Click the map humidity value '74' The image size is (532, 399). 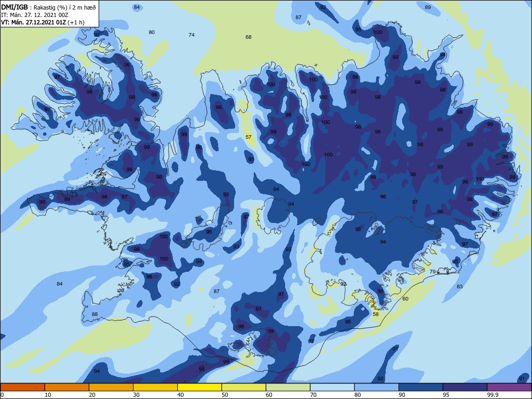pos(192,35)
